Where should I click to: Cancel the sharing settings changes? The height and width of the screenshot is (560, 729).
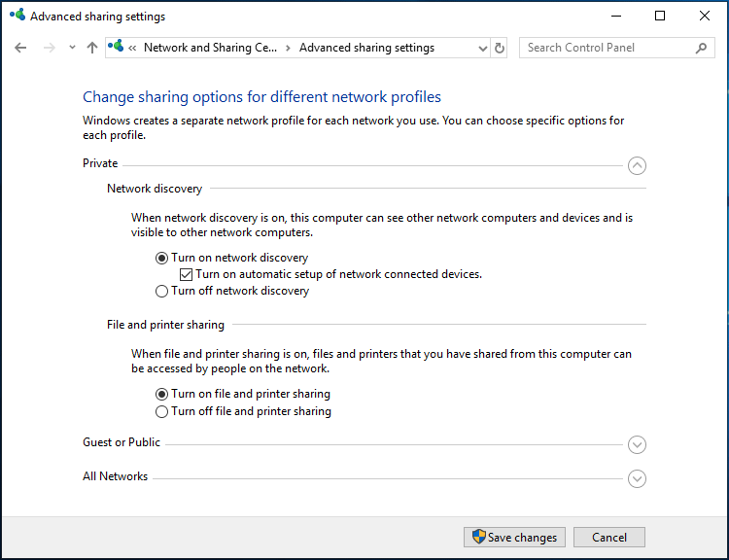coord(609,538)
